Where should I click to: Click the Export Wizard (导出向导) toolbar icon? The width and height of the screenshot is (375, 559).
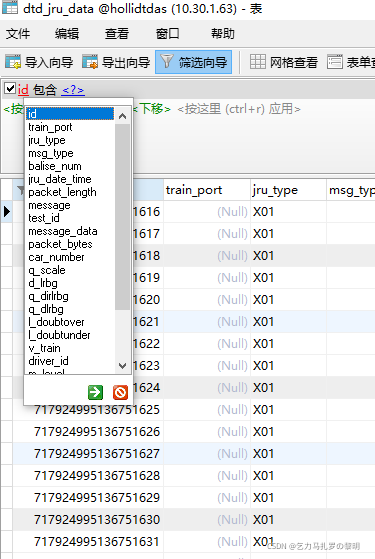point(90,62)
